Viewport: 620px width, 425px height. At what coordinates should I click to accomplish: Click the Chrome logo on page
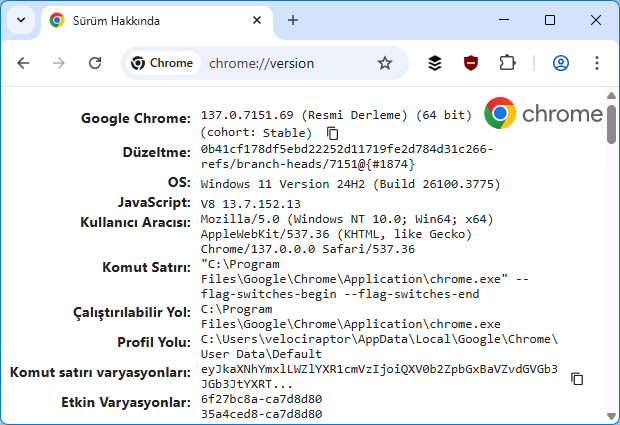543,113
